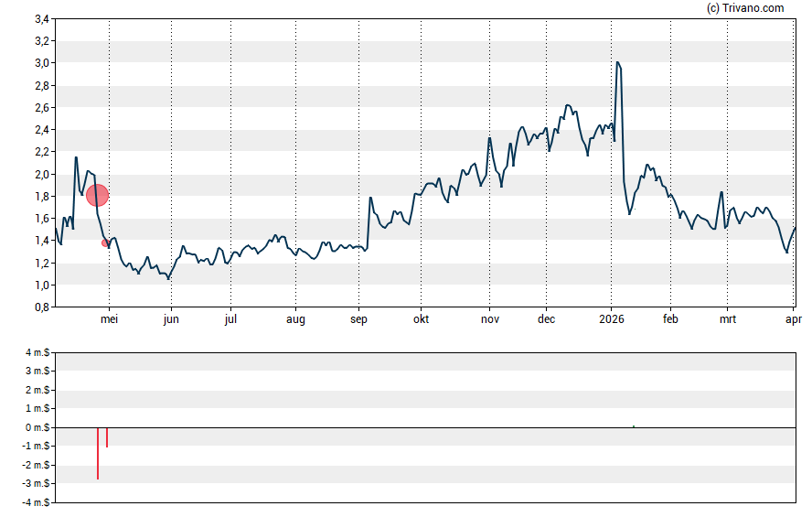Click the '1,0' price axis value
This screenshot has width=812, height=517.
click(x=41, y=285)
